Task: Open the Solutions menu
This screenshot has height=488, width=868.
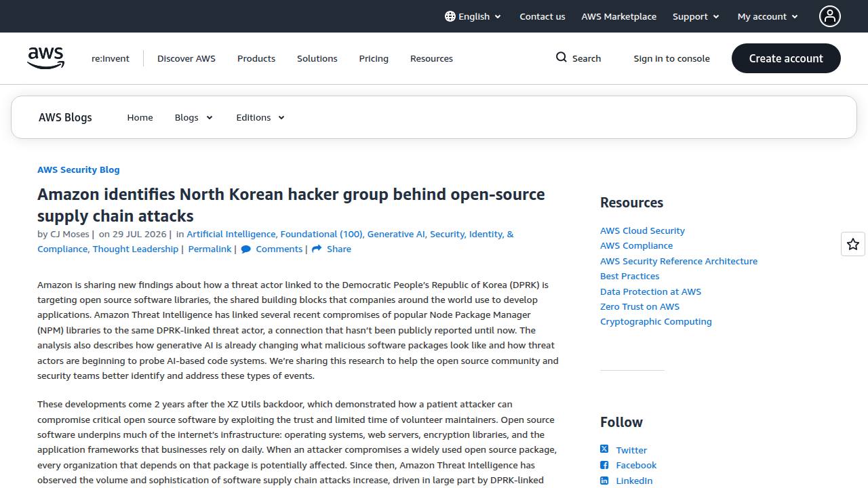Action: [317, 58]
